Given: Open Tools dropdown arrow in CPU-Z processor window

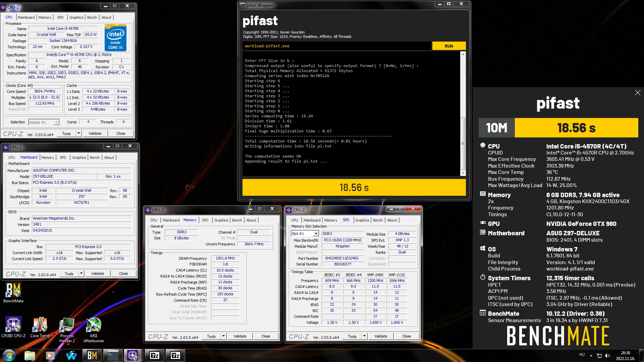Looking at the screenshot, I should tap(78, 133).
